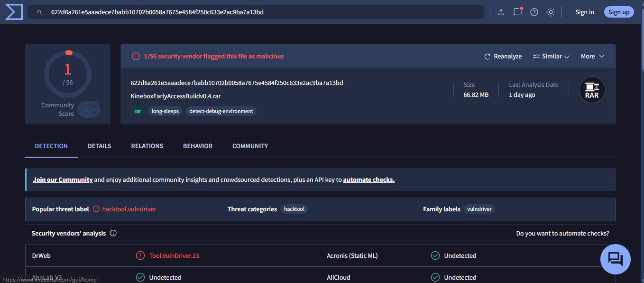
Task: Upvote the community score arrow
Action: (x=94, y=106)
